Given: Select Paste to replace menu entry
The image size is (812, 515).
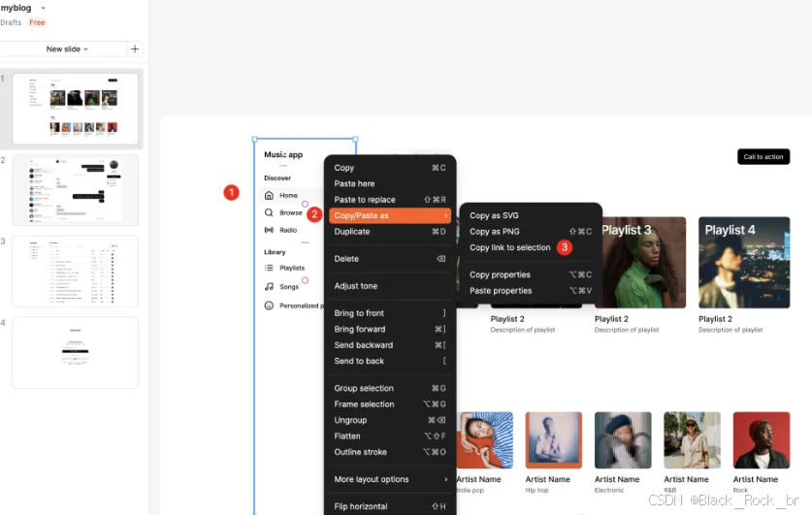Looking at the screenshot, I should tap(390, 200).
